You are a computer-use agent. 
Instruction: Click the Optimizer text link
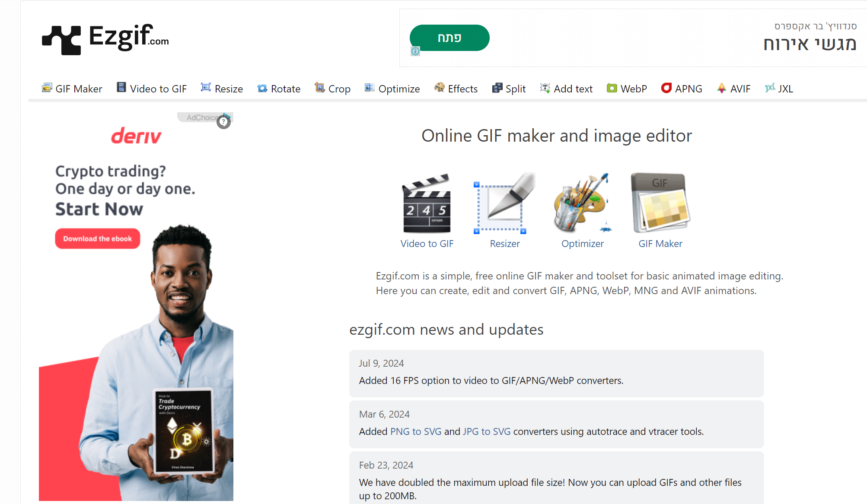click(x=583, y=244)
